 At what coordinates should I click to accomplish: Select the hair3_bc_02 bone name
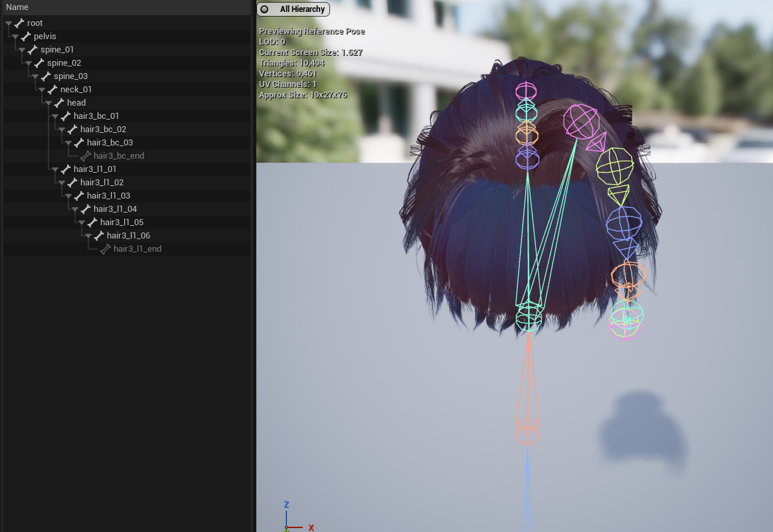click(103, 130)
